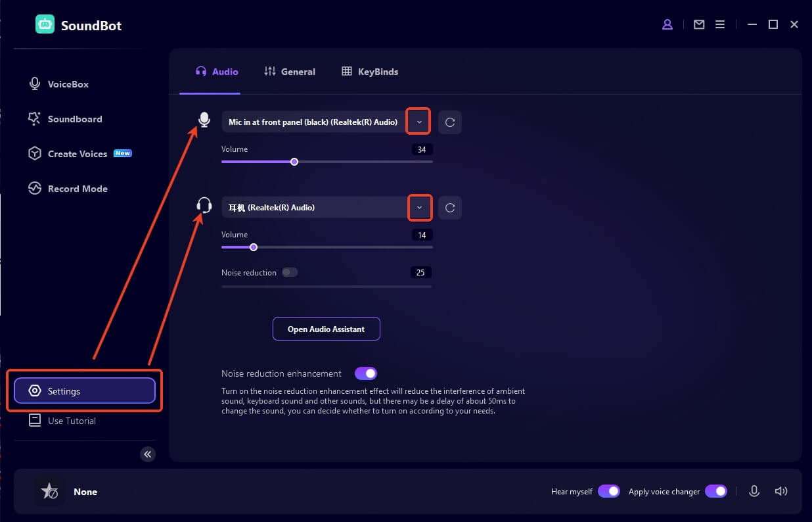Screen dimensions: 812x522
Task: Toggle the Hear myself switch
Action: click(x=609, y=491)
